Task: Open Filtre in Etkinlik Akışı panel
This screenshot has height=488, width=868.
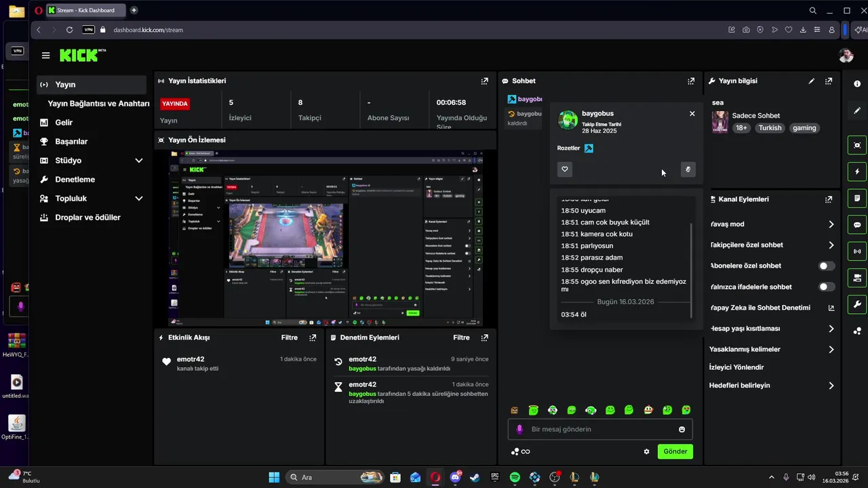Action: click(x=290, y=338)
